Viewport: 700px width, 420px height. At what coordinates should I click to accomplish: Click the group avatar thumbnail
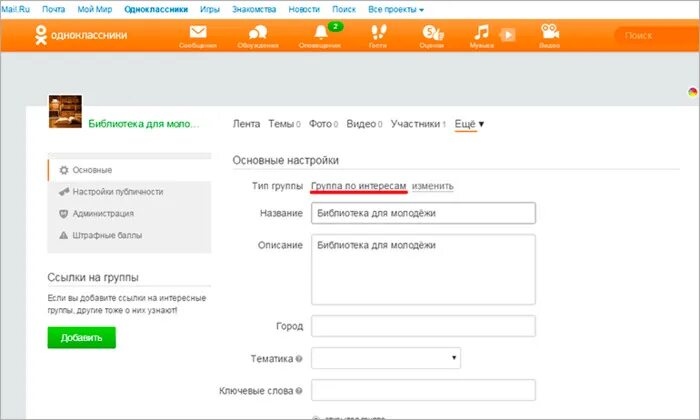65,112
